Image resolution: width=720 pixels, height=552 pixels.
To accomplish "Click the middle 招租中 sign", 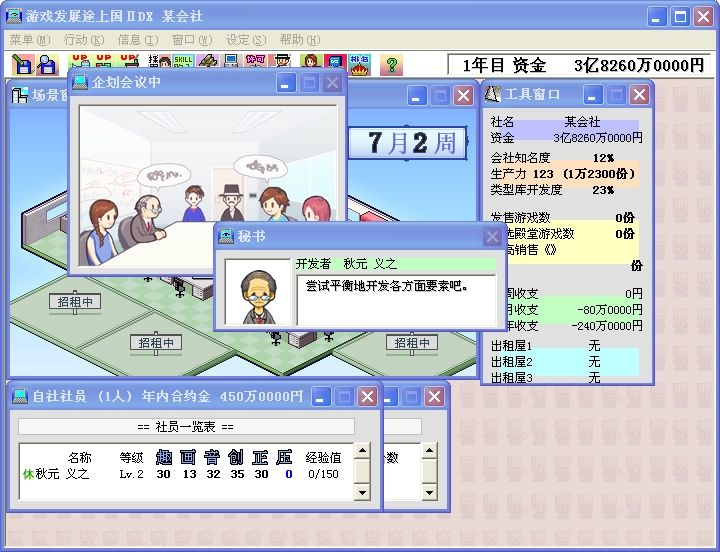I will point(156,343).
